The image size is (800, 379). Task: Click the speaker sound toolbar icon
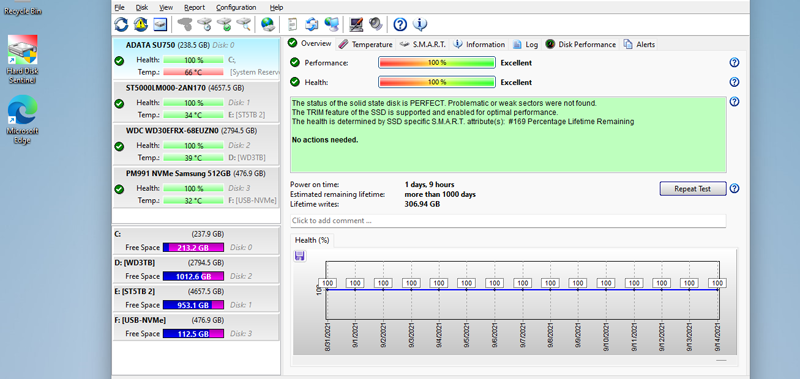coord(376,24)
